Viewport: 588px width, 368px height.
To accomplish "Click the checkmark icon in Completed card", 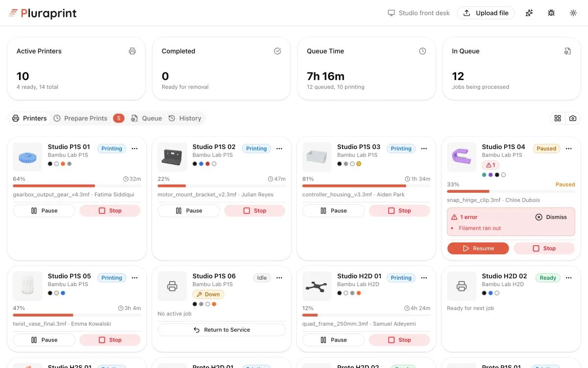I will tap(277, 51).
